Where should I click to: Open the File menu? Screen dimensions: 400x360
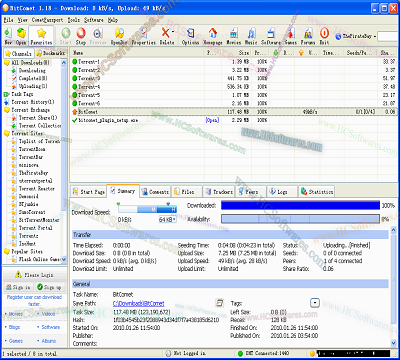click(x=8, y=20)
